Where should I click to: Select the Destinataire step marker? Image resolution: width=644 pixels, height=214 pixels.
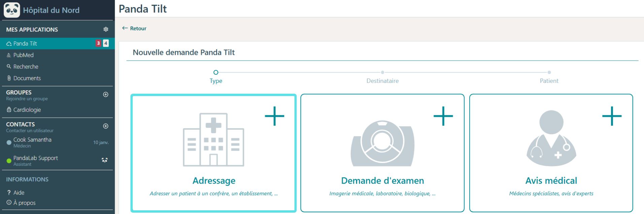tap(382, 72)
